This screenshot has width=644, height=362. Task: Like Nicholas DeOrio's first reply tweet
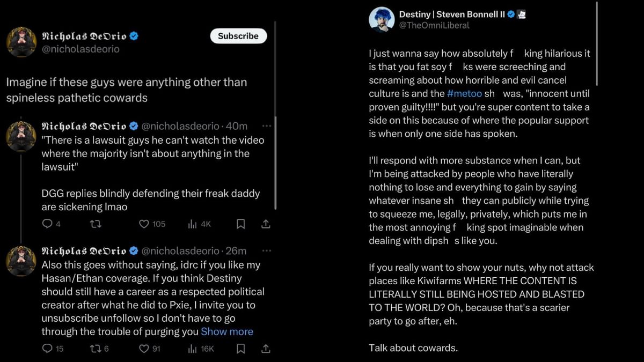[144, 224]
